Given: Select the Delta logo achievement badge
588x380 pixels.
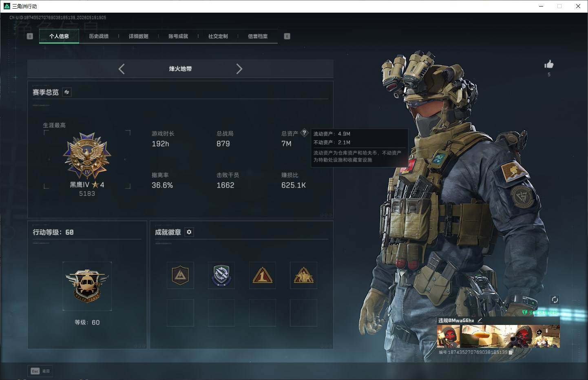Looking at the screenshot, I should 180,276.
